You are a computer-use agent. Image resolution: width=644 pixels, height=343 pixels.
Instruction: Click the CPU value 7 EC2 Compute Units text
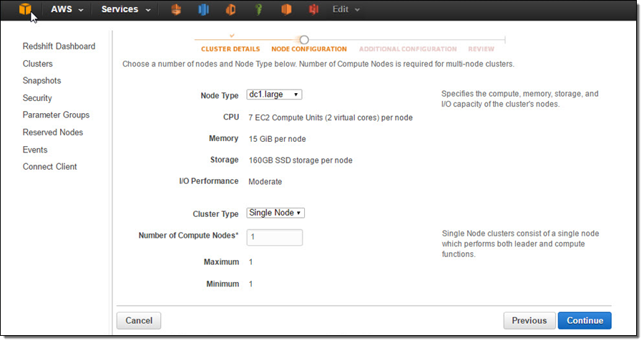(330, 118)
